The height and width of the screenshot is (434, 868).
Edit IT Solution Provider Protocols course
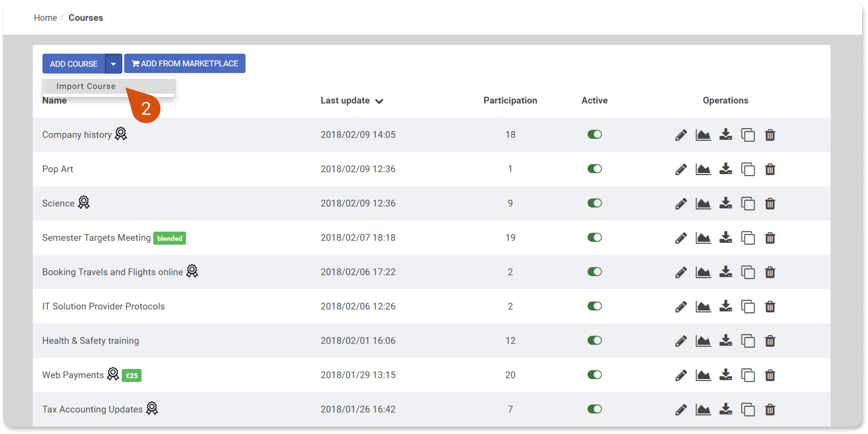coord(681,307)
